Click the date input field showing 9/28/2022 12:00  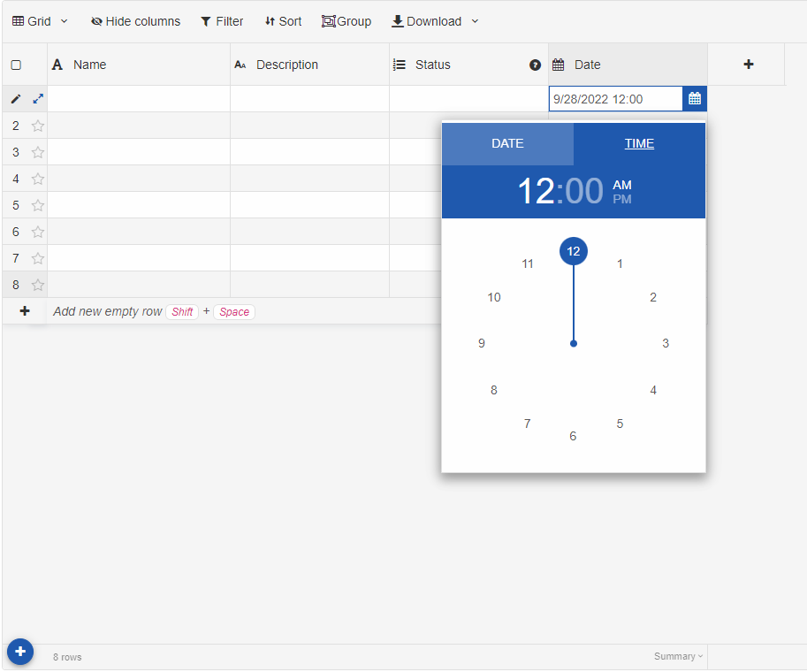click(x=615, y=99)
